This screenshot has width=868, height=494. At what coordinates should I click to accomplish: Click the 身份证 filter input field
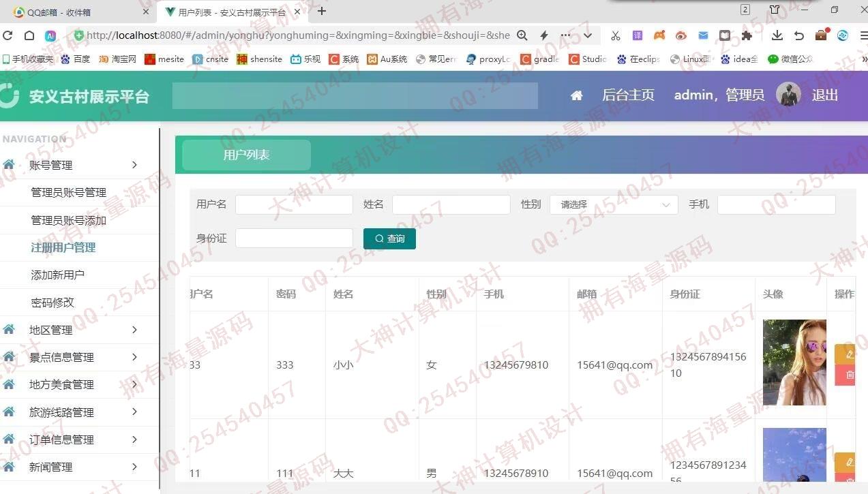pyautogui.click(x=294, y=238)
